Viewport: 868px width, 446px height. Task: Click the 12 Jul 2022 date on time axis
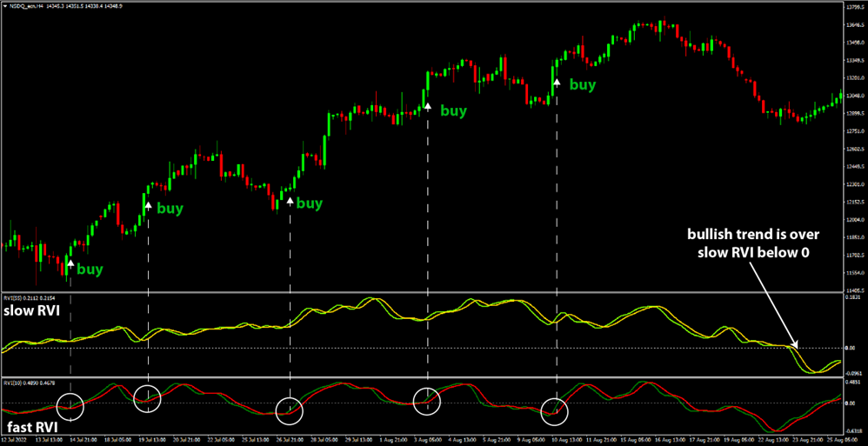tap(19, 441)
